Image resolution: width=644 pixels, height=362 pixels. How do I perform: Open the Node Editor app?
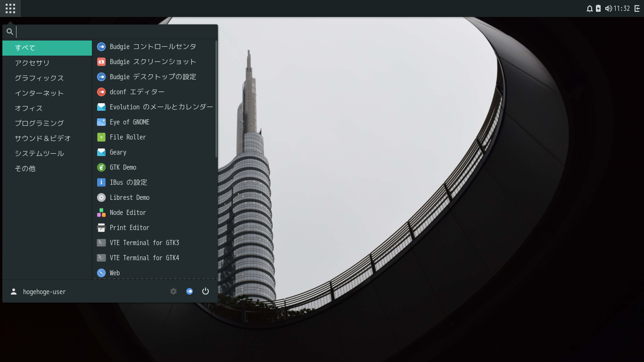click(155, 213)
